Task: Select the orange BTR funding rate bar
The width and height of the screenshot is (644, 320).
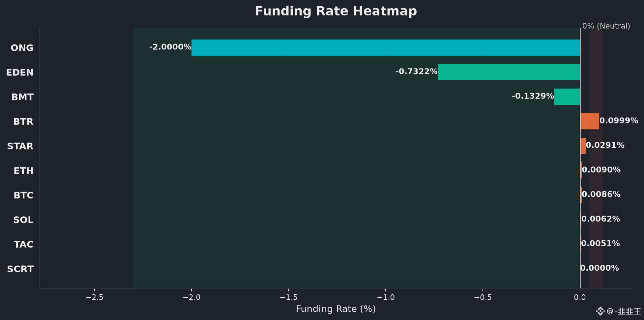Action: coord(590,121)
